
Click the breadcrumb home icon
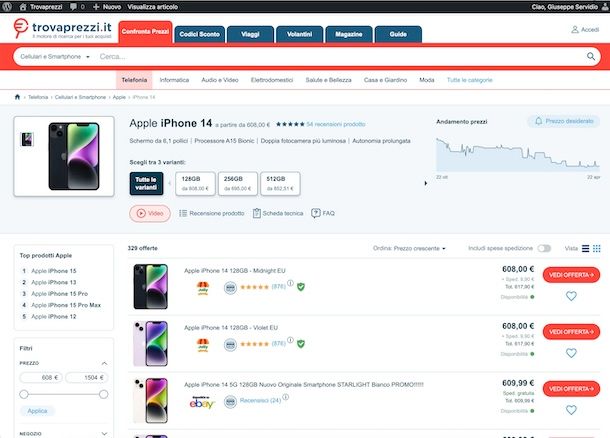[17, 97]
